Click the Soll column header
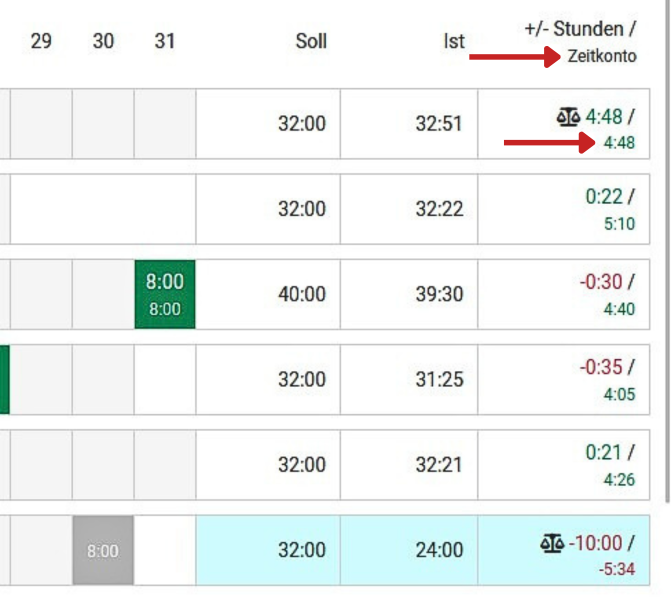Screen dimensions: 671x597 point(311,42)
